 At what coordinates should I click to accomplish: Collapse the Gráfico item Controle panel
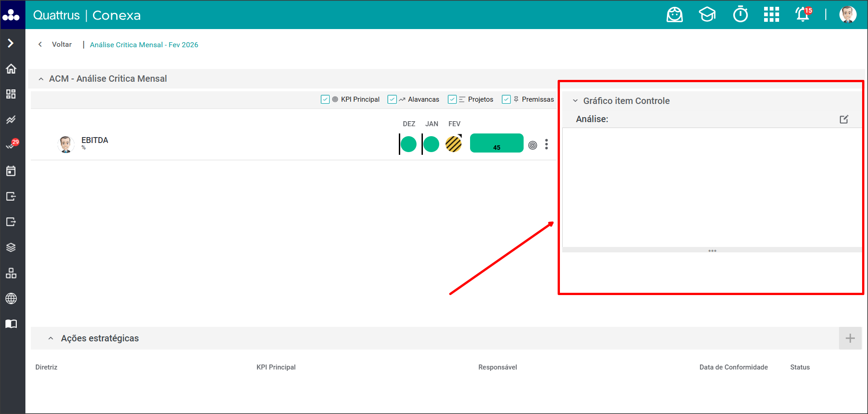tap(575, 101)
